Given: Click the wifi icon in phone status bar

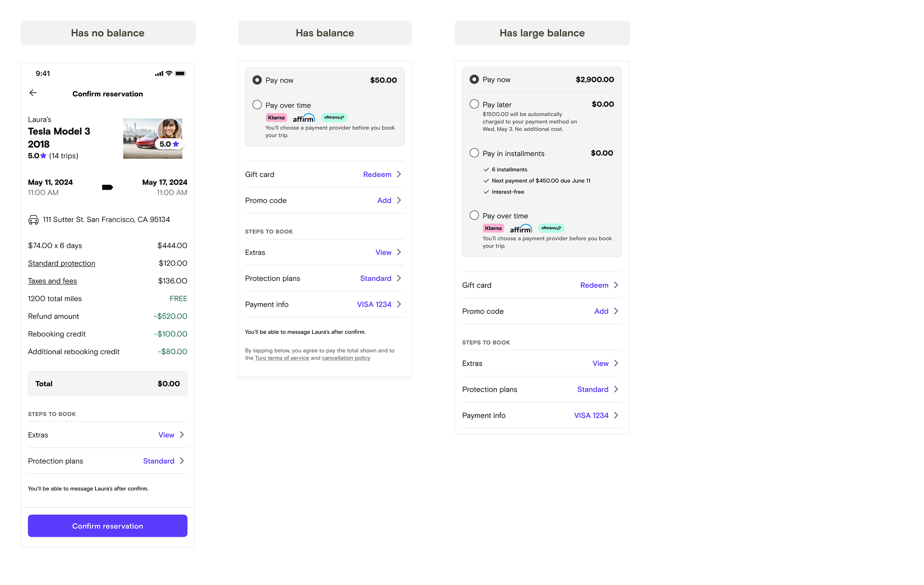Looking at the screenshot, I should click(169, 74).
